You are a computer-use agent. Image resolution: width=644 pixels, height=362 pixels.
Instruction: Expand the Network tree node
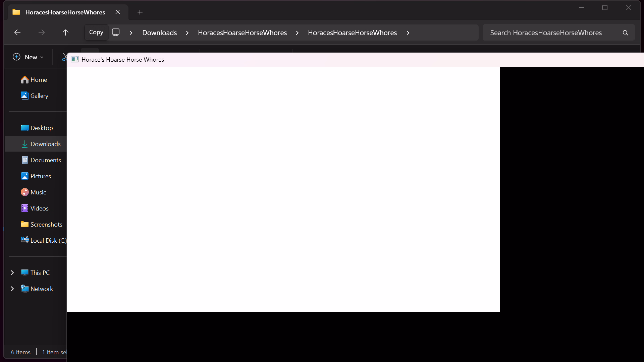click(x=12, y=289)
